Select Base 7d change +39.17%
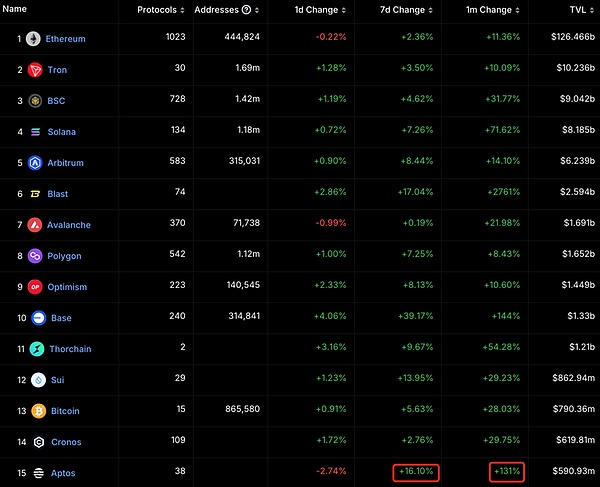Viewport: 600px width, 487px height. tap(416, 316)
